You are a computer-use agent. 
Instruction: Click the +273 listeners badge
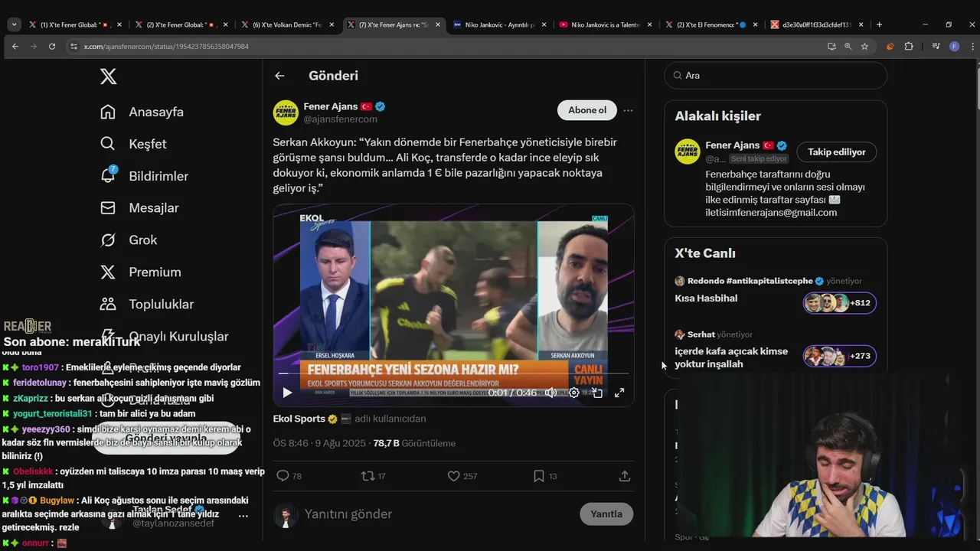839,356
